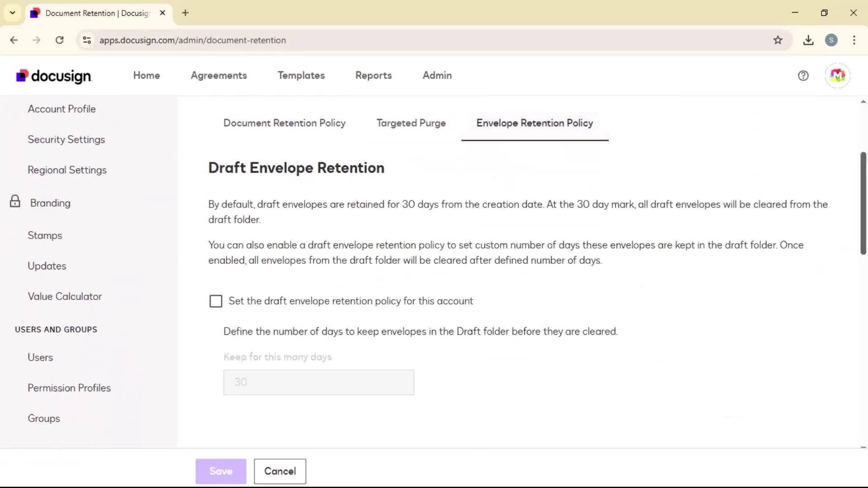Image resolution: width=868 pixels, height=488 pixels.
Task: Open Branding in sidebar
Action: [x=50, y=203]
